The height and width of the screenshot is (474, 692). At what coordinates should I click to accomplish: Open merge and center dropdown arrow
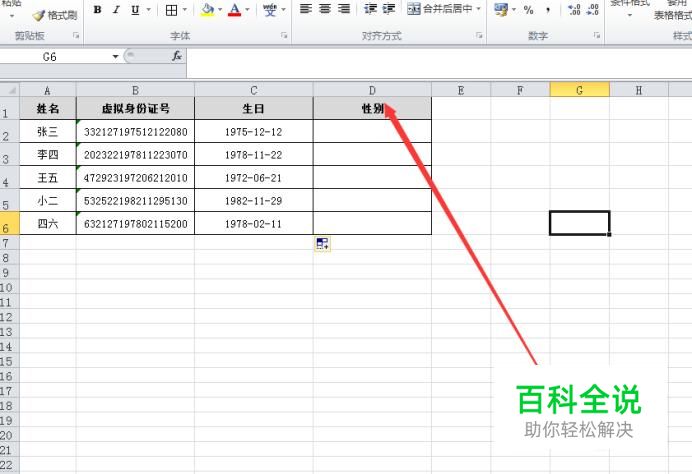478,8
